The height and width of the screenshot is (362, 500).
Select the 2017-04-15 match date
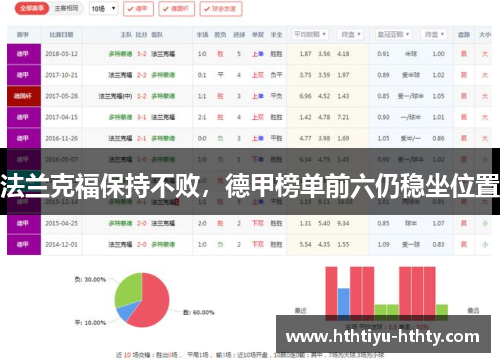coord(61,117)
